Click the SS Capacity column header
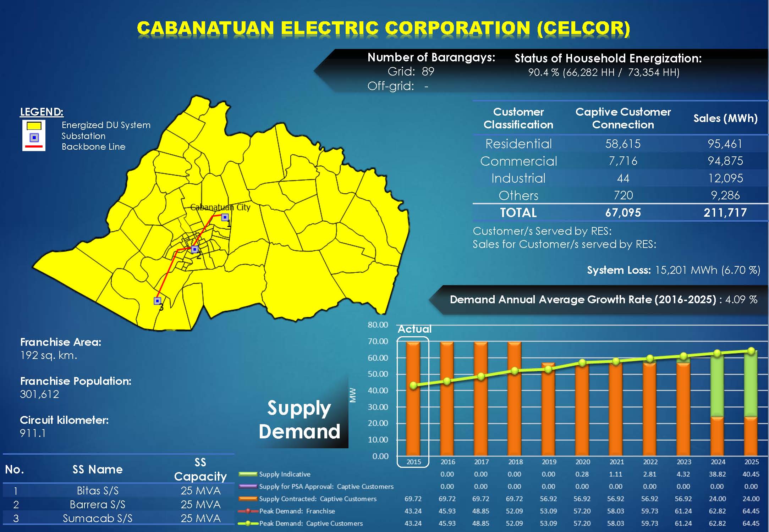769x532 pixels. tap(200, 469)
